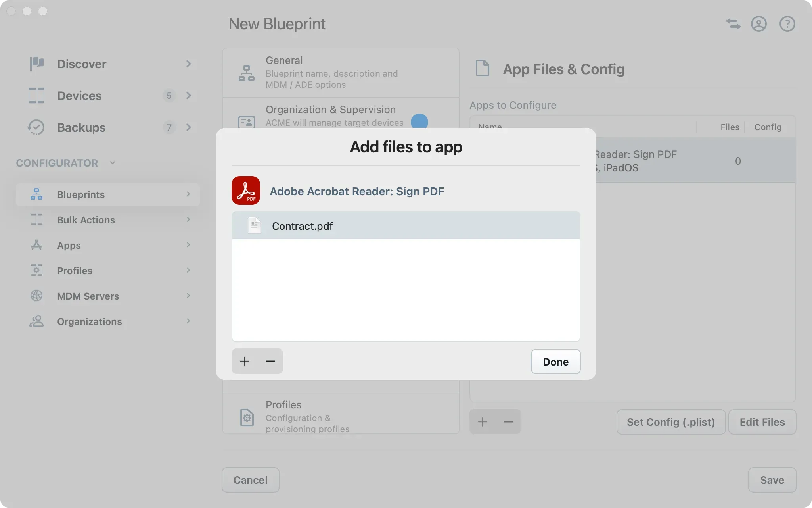The width and height of the screenshot is (812, 508).
Task: Select the MDM Servers globe icon
Action: tap(36, 296)
